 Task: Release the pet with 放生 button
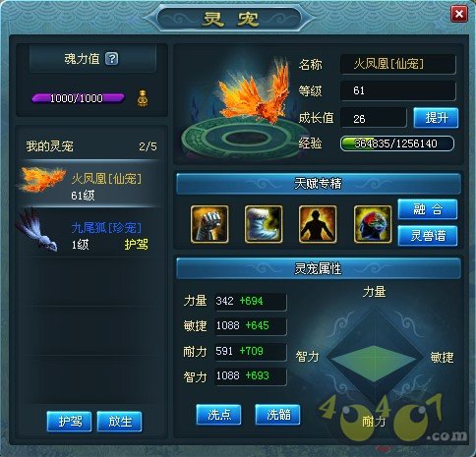[x=120, y=422]
